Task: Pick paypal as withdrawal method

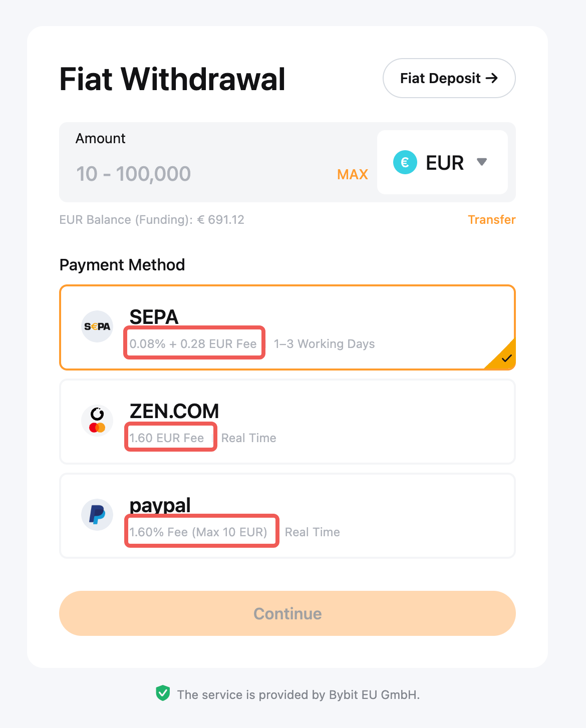Action: click(287, 516)
